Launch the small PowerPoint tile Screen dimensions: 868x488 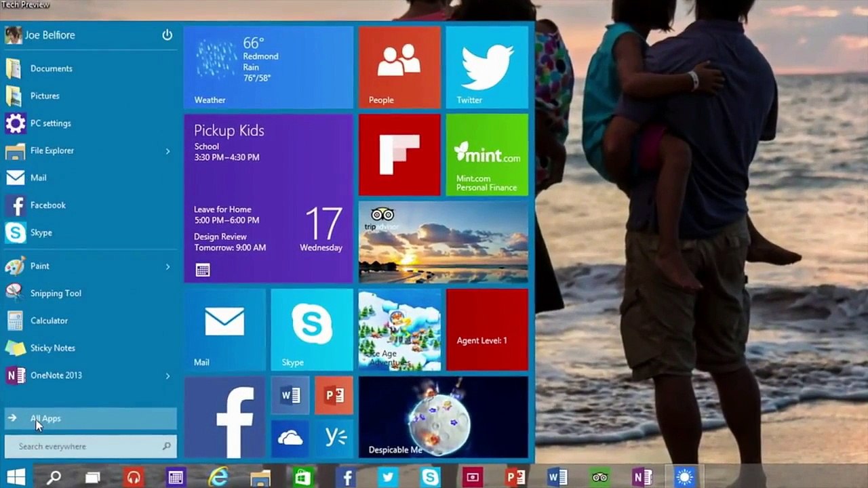tap(334, 395)
